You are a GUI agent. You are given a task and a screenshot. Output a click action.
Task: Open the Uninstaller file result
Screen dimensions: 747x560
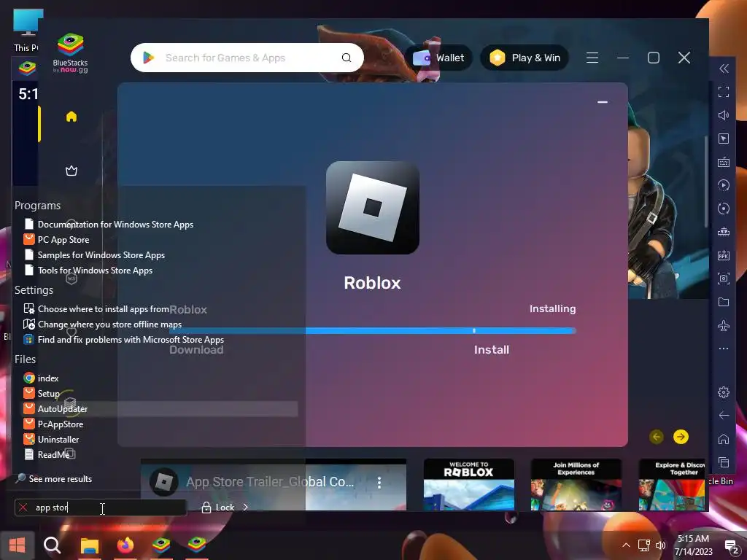click(x=58, y=439)
